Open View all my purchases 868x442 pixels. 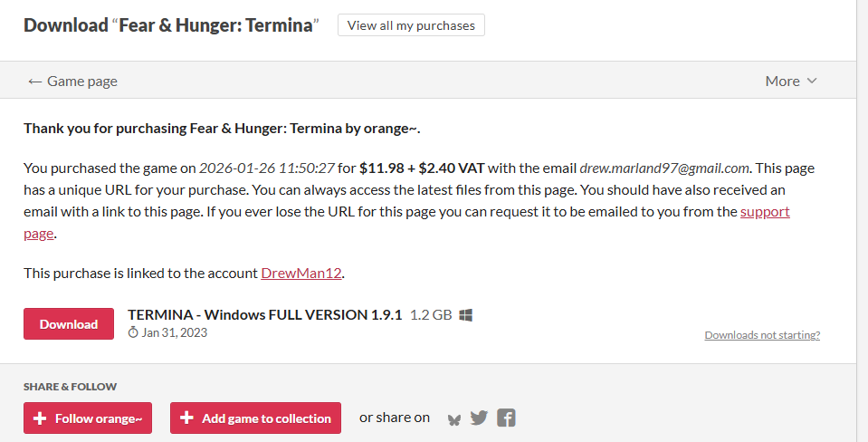411,25
